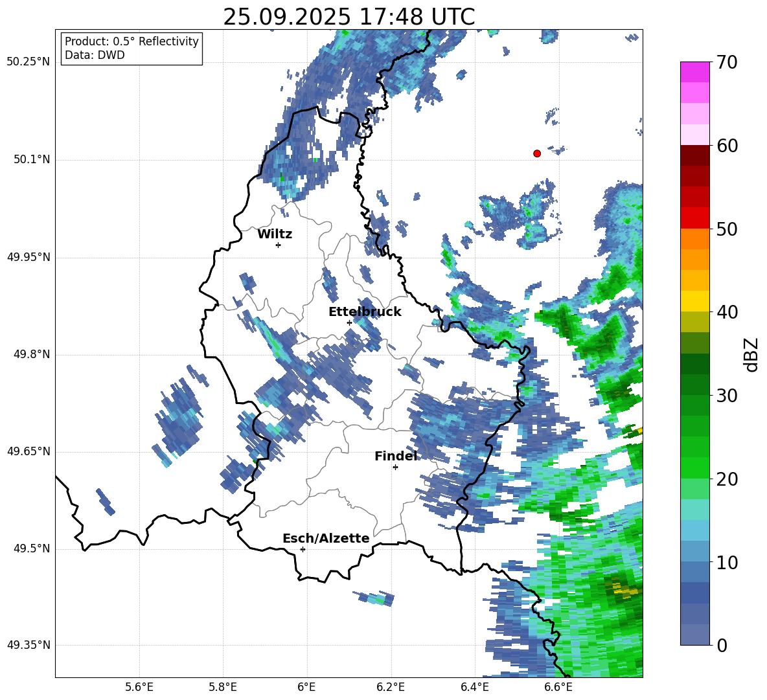Click the 'Data: DWD' source text
This screenshot has width=767, height=700.
click(95, 55)
